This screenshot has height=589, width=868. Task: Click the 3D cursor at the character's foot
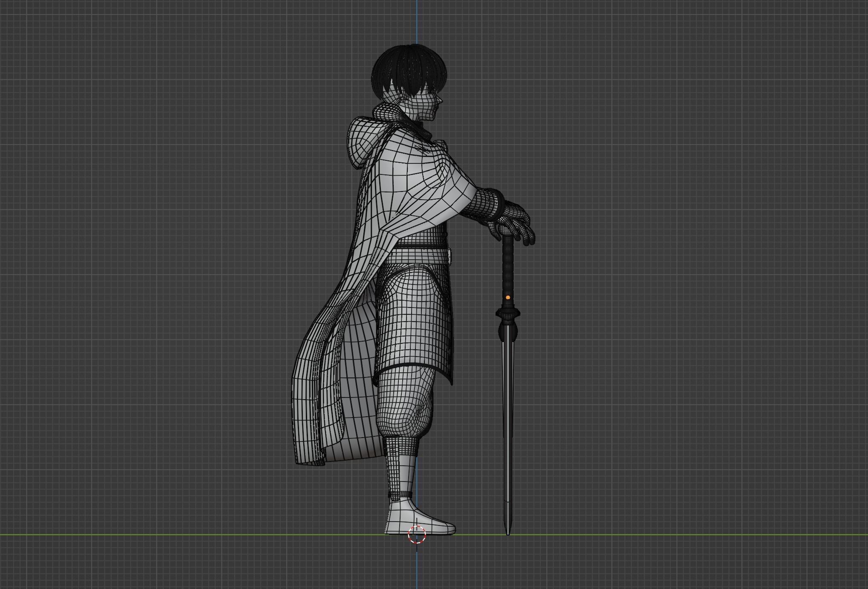pos(417,534)
